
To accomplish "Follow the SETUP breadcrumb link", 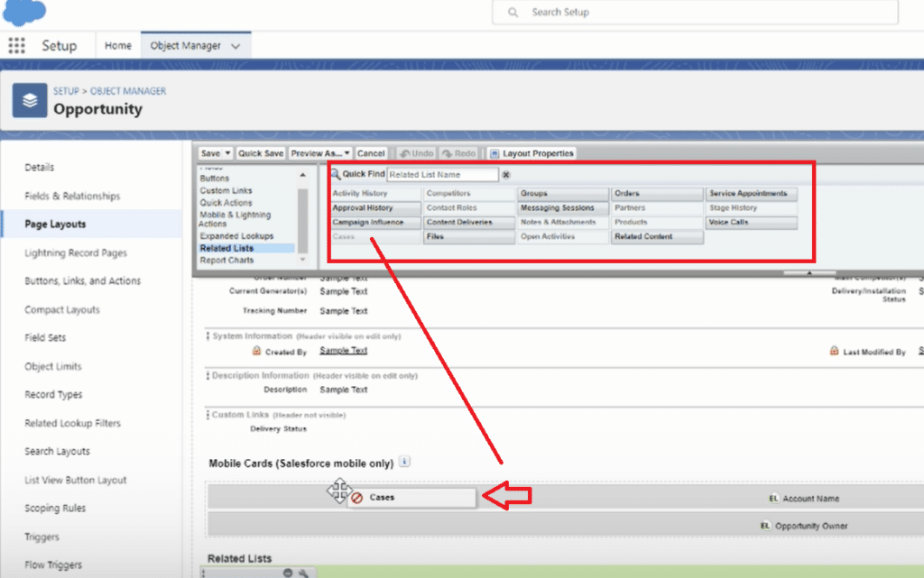I will (66, 91).
